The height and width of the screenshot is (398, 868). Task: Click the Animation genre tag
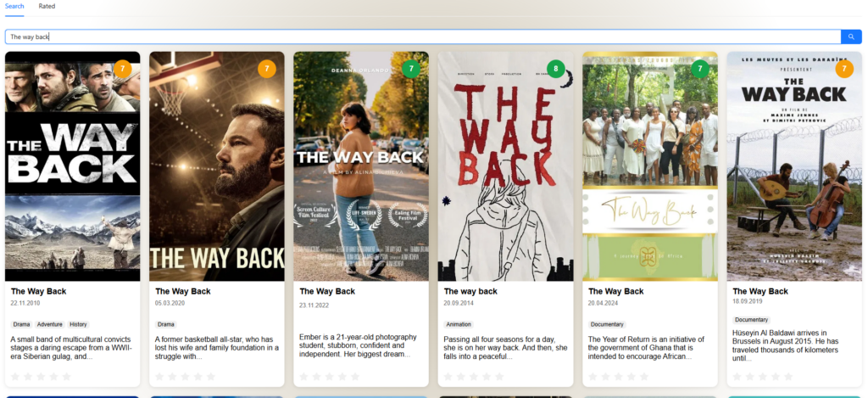pos(459,324)
